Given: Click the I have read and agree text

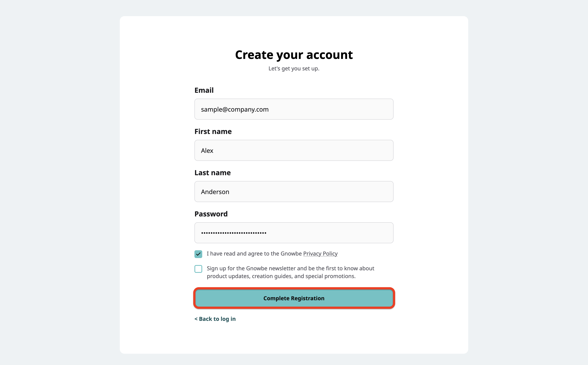Looking at the screenshot, I should tap(254, 254).
